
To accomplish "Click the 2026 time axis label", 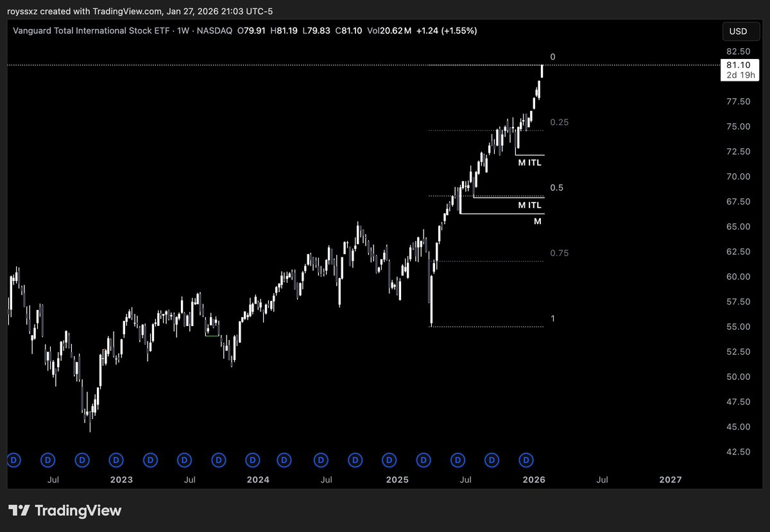I will (x=534, y=479).
